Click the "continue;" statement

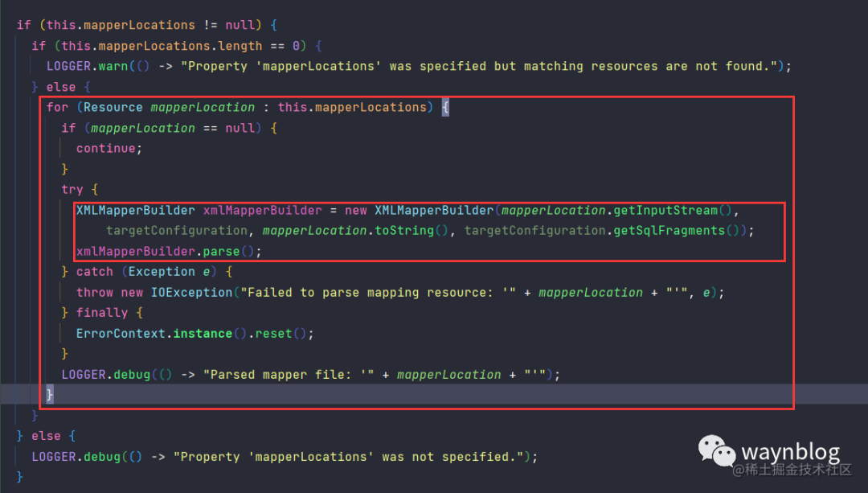tap(109, 149)
